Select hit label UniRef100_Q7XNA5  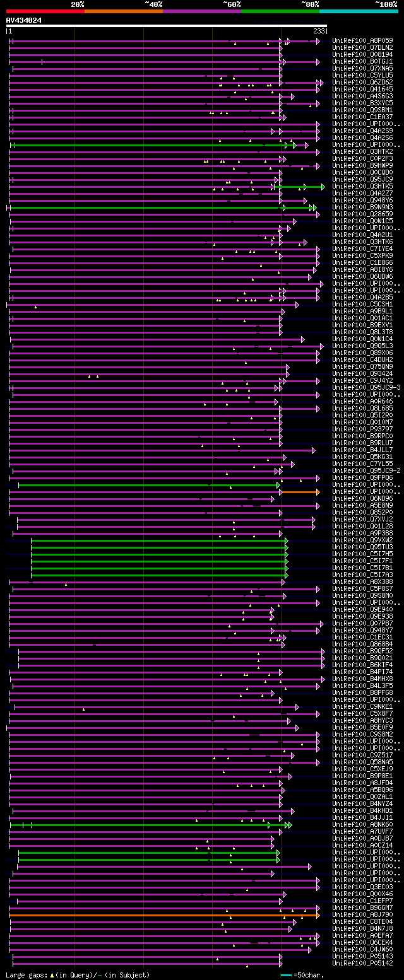(x=362, y=68)
